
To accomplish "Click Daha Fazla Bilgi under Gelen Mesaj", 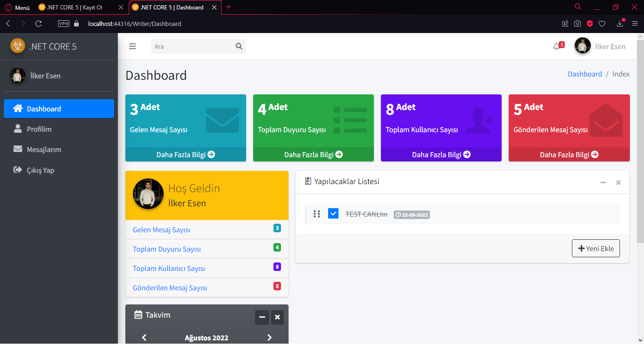I will click(x=186, y=154).
